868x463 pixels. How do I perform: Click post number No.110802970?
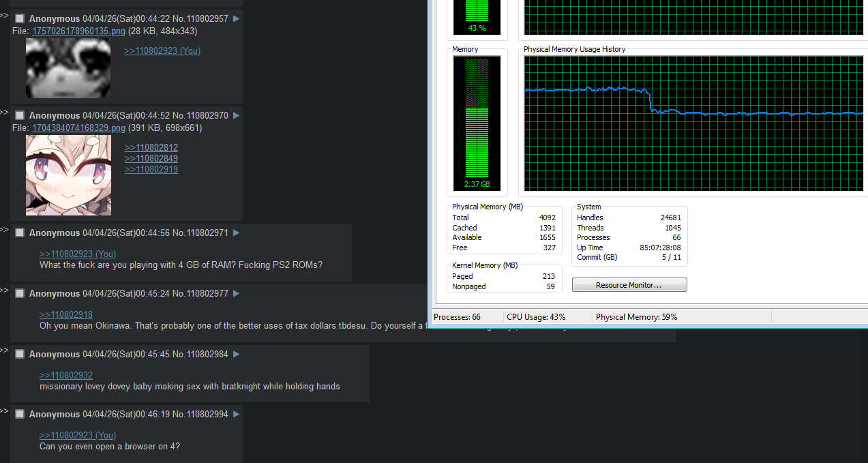(x=200, y=116)
